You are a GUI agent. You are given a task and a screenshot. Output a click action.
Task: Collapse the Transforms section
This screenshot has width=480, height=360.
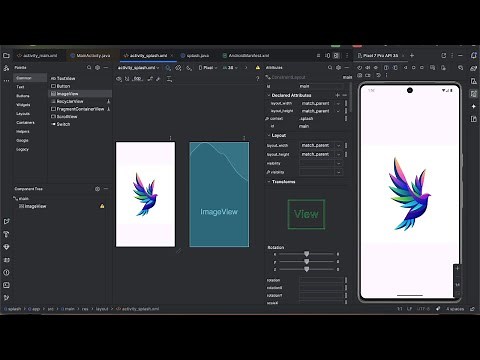pyautogui.click(x=269, y=182)
